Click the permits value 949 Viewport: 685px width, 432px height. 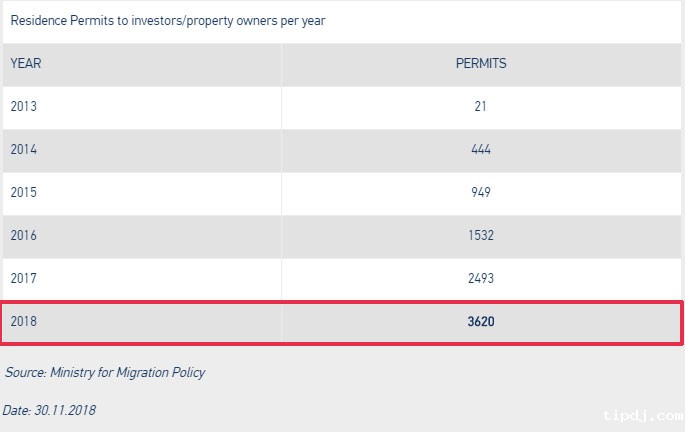[481, 193]
